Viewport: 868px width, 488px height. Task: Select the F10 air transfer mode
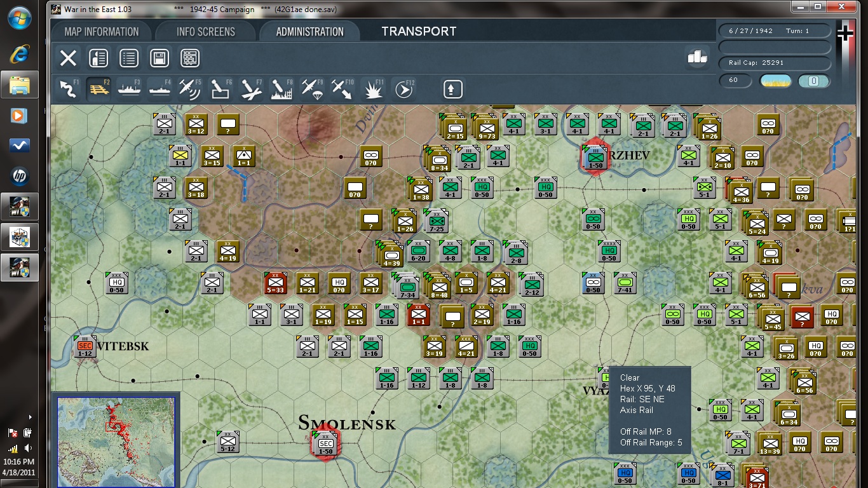click(343, 89)
